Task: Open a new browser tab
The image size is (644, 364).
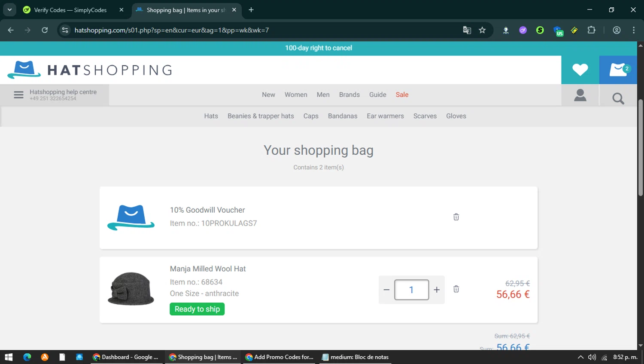Action: click(x=251, y=10)
